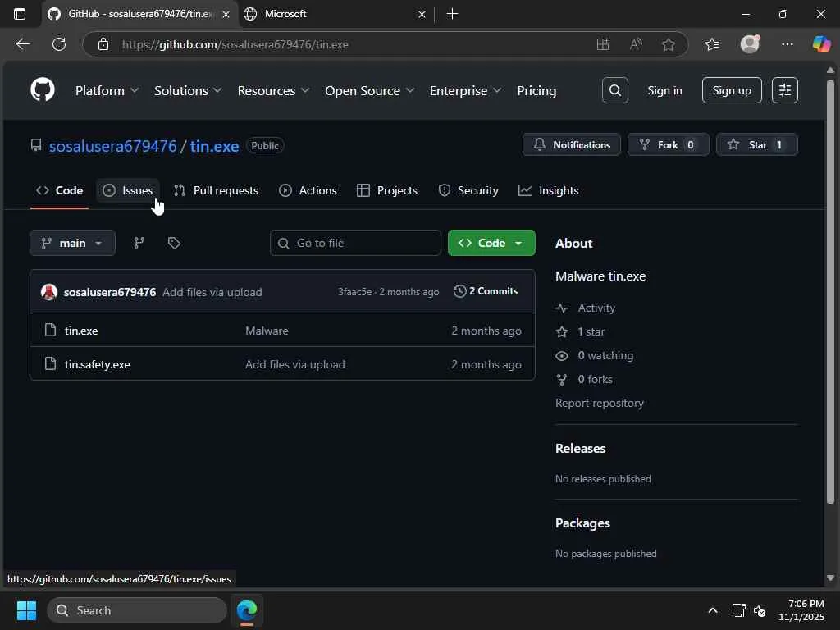Open the sosalusera679476 owner link in header
840x630 pixels.
click(x=112, y=146)
